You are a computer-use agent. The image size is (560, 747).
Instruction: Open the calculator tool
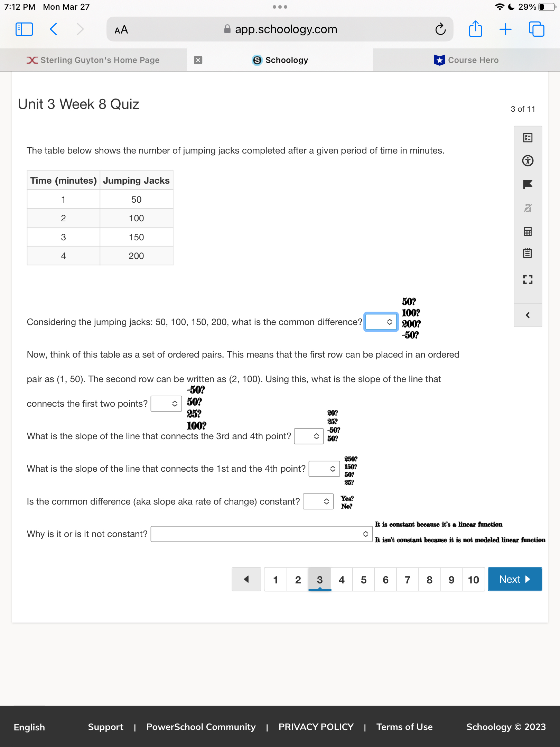[528, 232]
